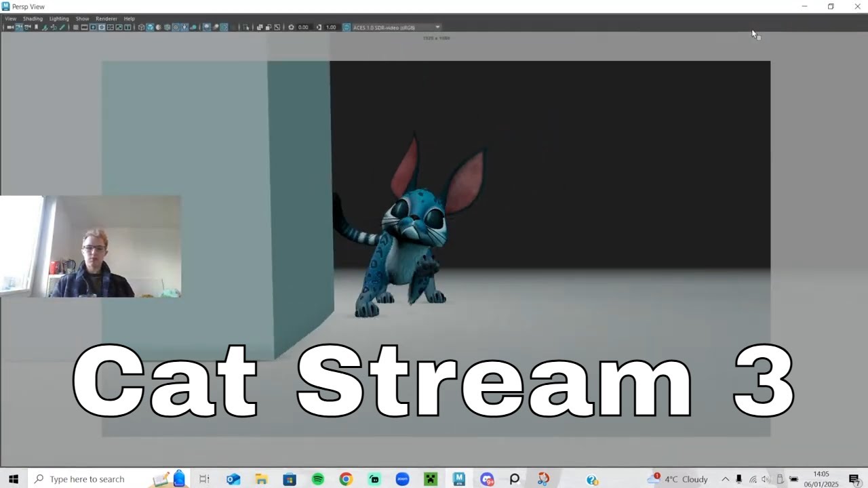
Task: Click the webcam overlay thumbnail
Action: 90,247
